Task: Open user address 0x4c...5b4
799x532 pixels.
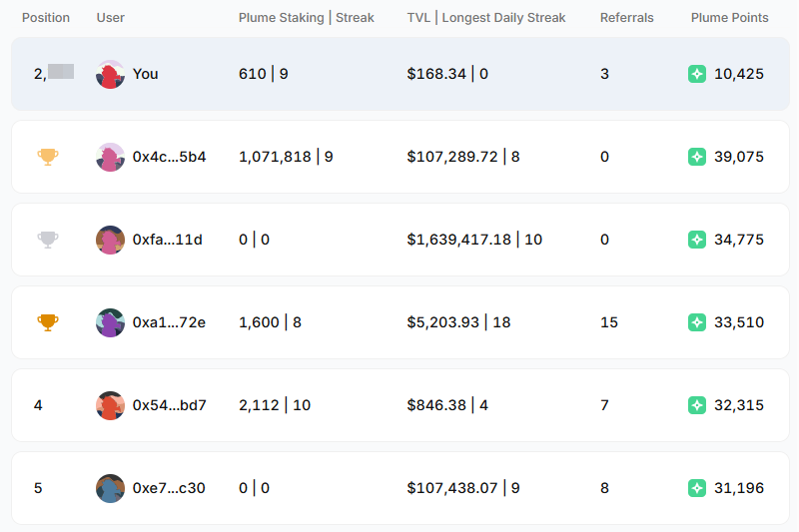Action: (169, 157)
